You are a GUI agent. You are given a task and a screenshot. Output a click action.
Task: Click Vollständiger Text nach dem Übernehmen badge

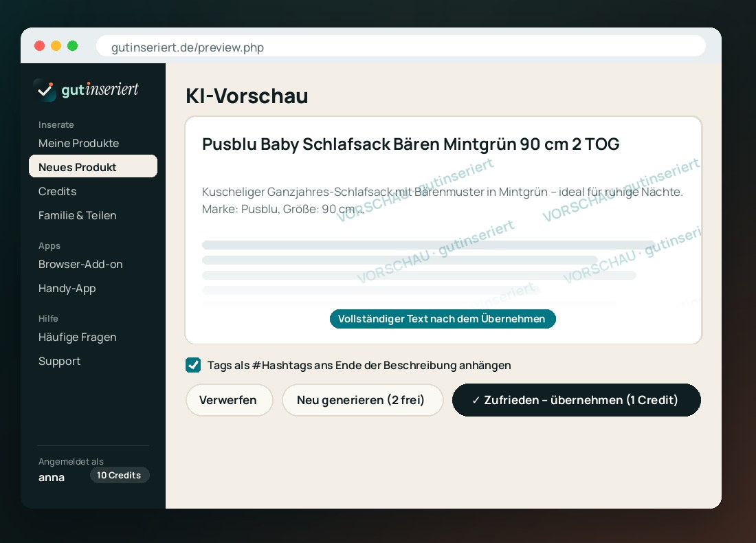click(x=442, y=319)
